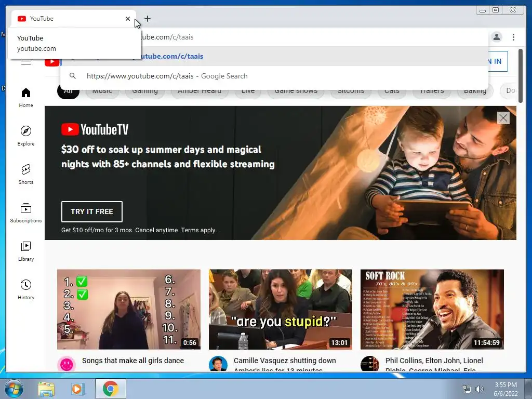Launch Windows Media Player from taskbar

(77, 389)
